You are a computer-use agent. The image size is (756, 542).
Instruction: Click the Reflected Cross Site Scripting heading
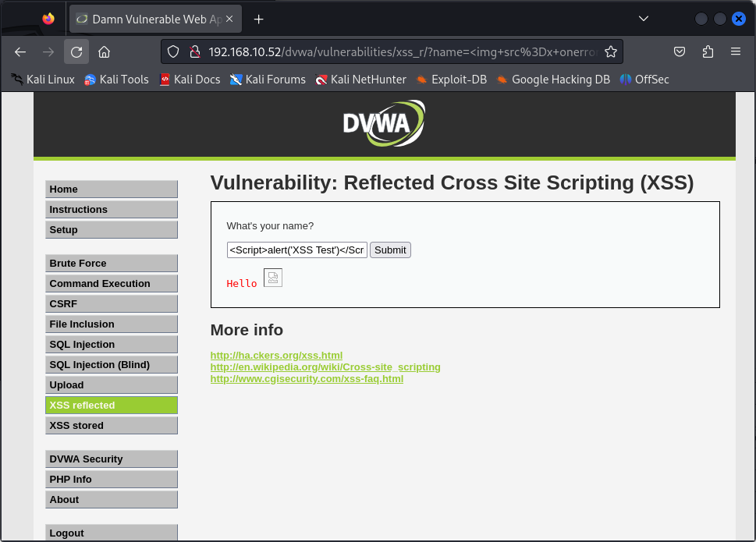point(453,182)
